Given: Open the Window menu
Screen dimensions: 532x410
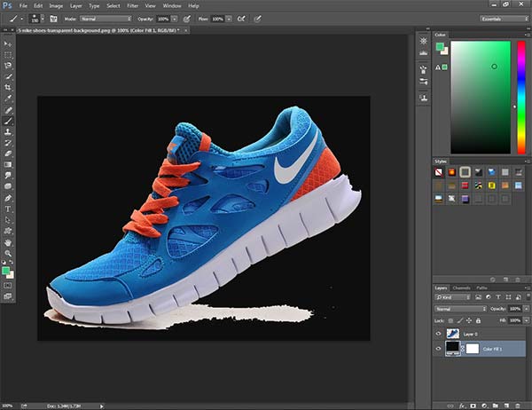Looking at the screenshot, I should [172, 6].
